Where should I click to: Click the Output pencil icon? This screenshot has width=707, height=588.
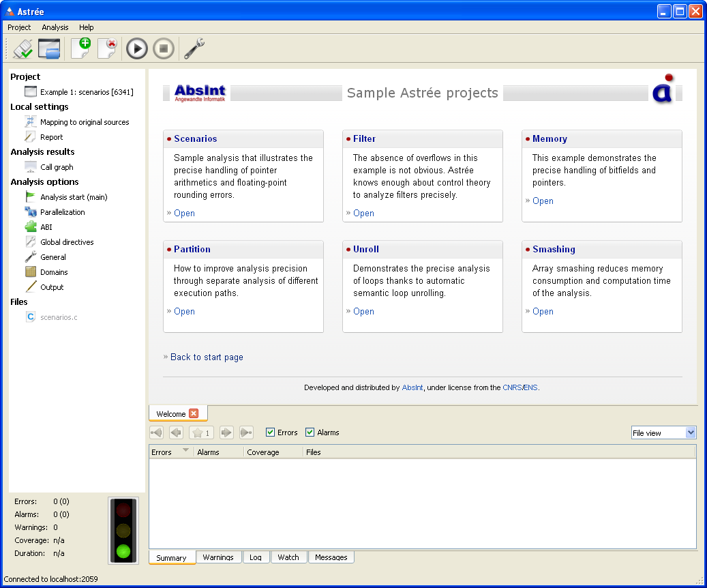[x=31, y=287]
